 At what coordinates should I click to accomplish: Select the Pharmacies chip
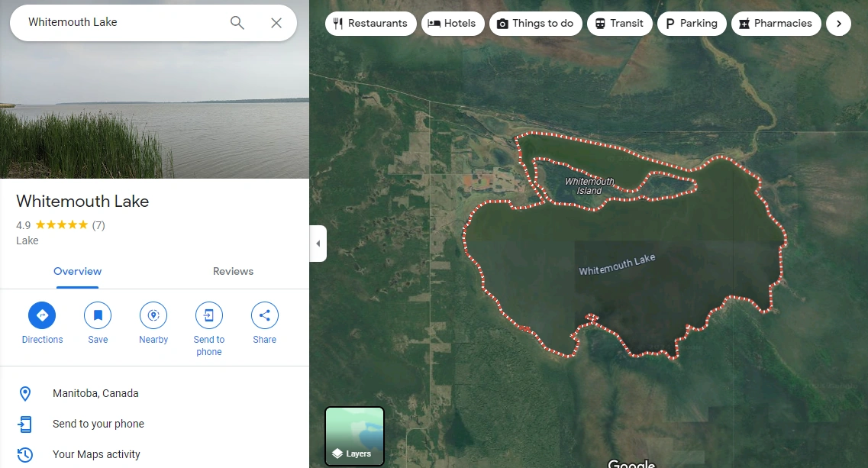776,23
